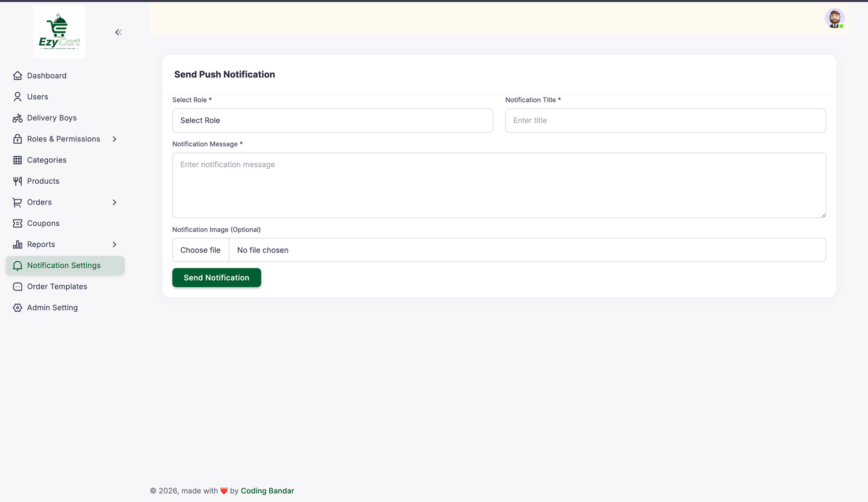Expand the Reports submenu chevron
The image size is (868, 502).
[x=114, y=245]
